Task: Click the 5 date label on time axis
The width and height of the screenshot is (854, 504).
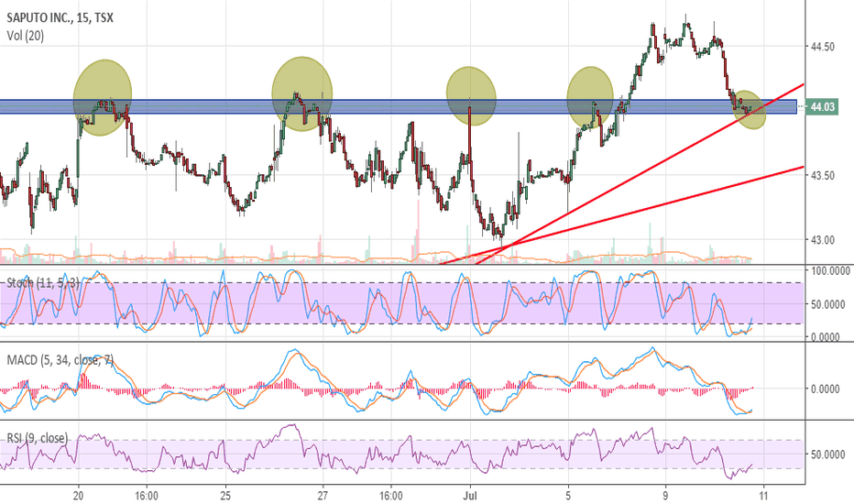Action: (x=568, y=496)
